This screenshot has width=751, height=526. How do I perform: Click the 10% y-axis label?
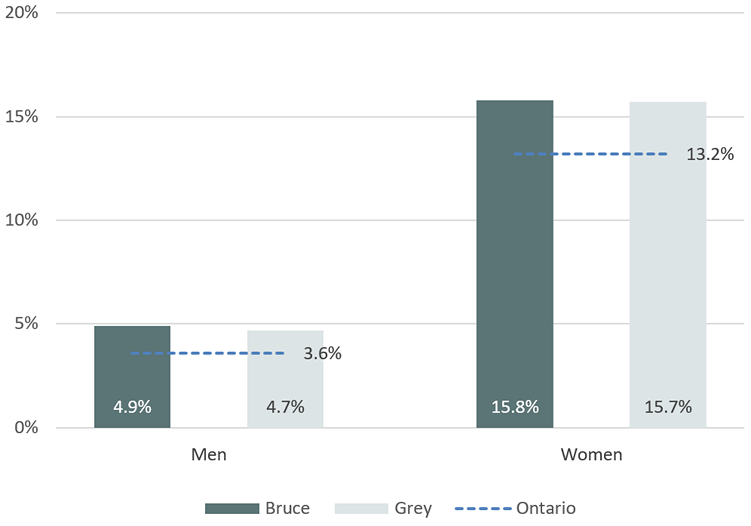click(22, 220)
